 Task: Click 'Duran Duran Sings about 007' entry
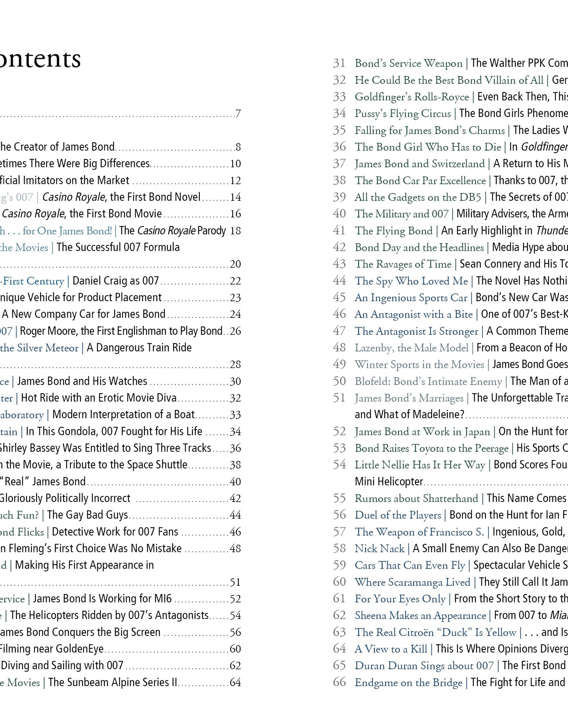pyautogui.click(x=424, y=666)
